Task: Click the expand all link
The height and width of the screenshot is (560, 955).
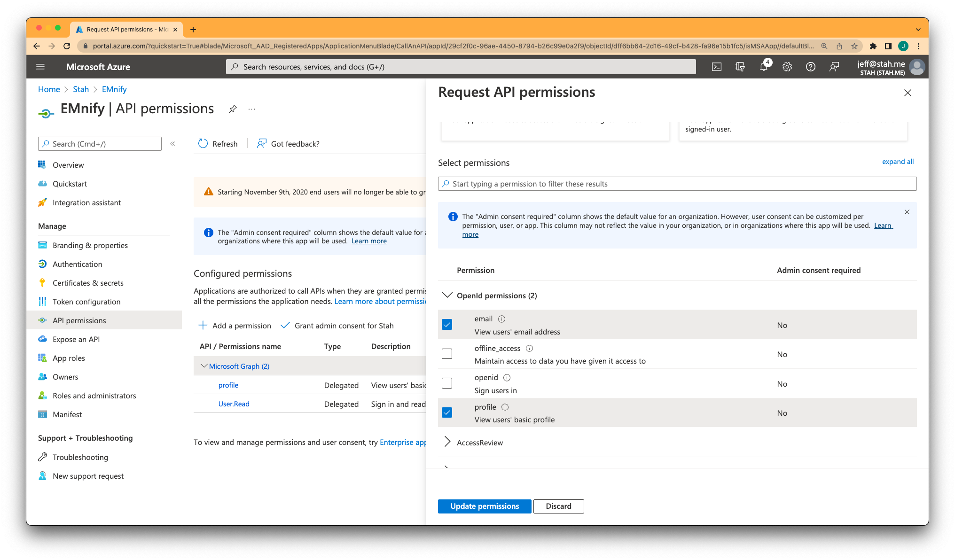Action: [x=898, y=161]
